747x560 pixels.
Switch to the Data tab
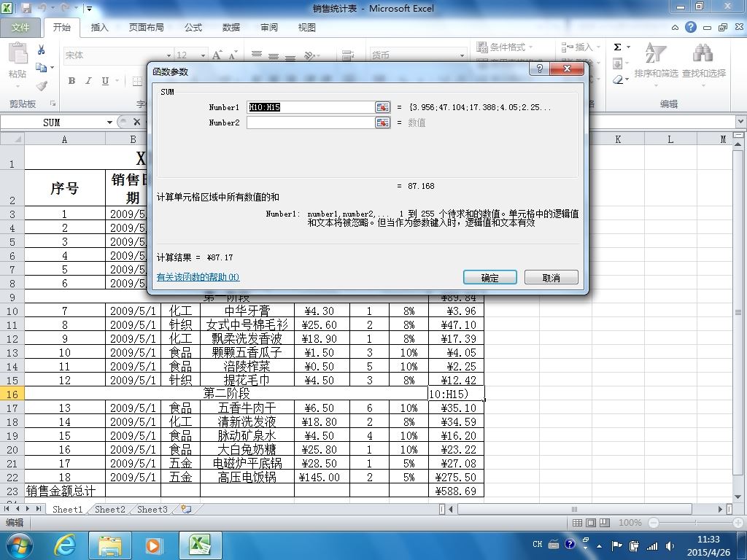(231, 28)
